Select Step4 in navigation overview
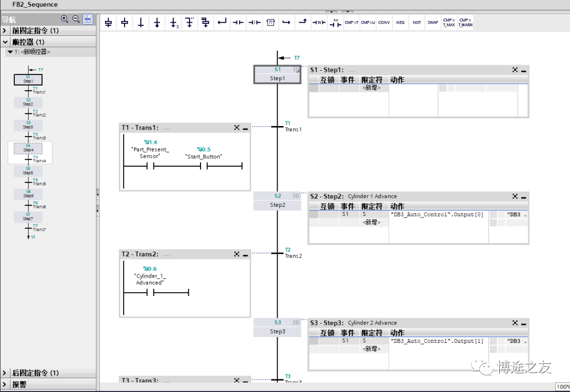570x392 pixels. tap(28, 148)
